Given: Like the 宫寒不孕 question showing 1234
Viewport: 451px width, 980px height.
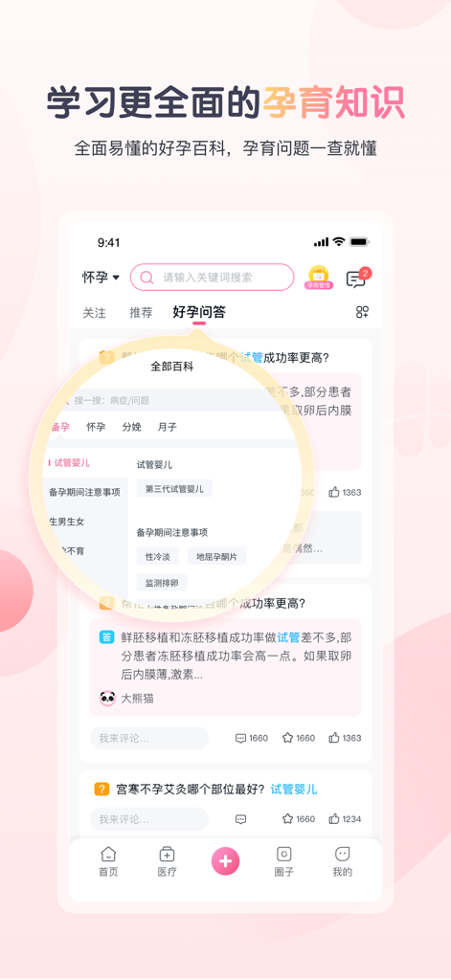Looking at the screenshot, I should (345, 819).
